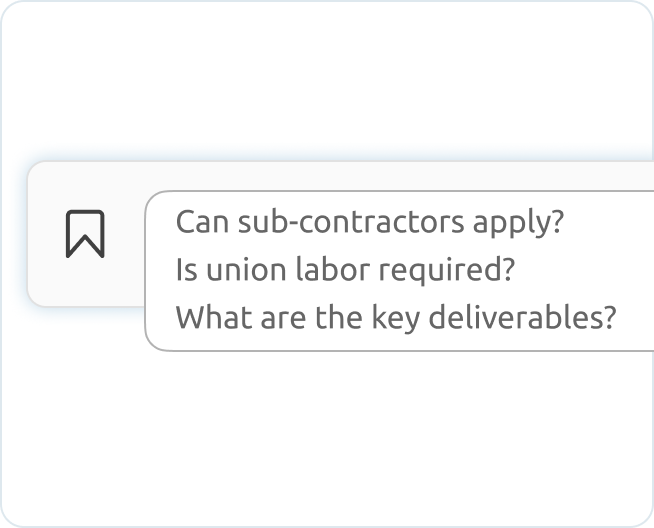Click the word "Is" starting the second question

(x=186, y=270)
